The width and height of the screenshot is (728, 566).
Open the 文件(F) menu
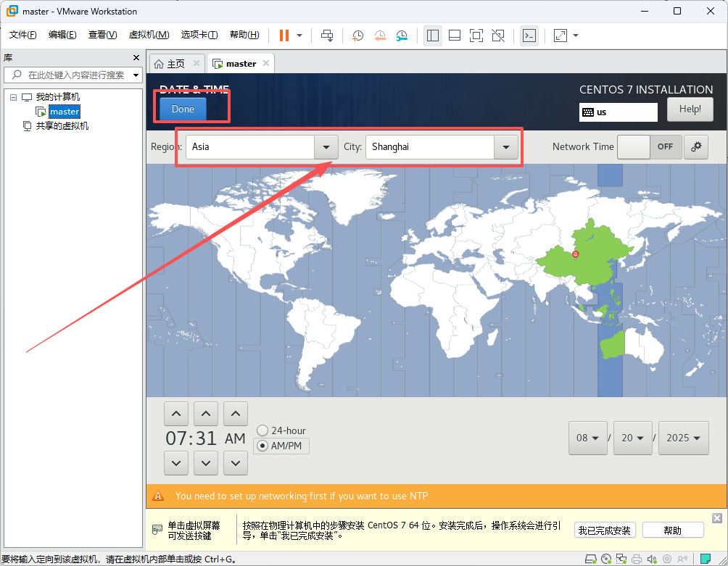(22, 35)
